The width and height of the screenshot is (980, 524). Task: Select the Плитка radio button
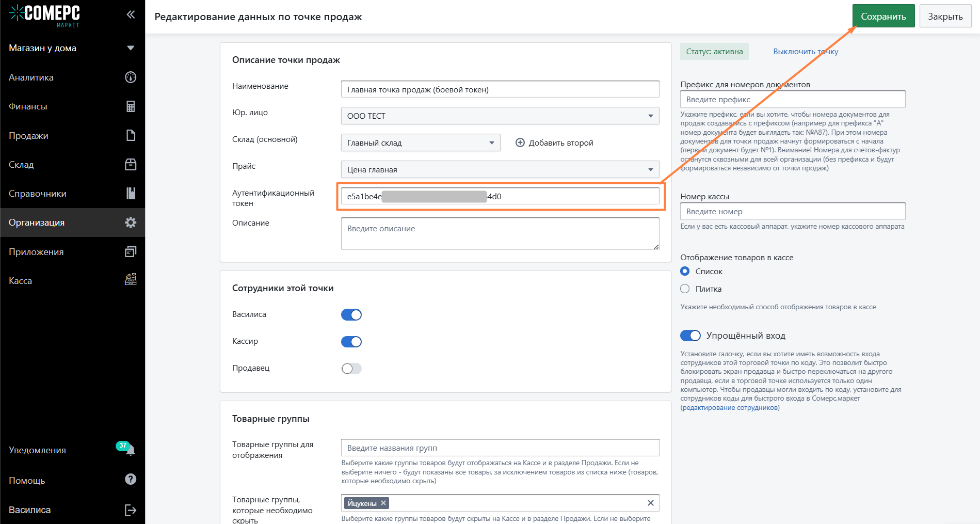[x=685, y=289]
